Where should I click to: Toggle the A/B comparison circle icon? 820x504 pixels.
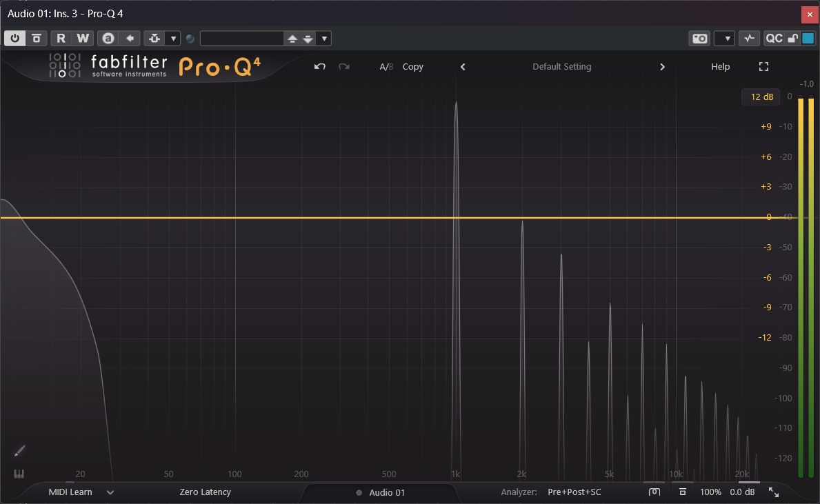coord(108,38)
